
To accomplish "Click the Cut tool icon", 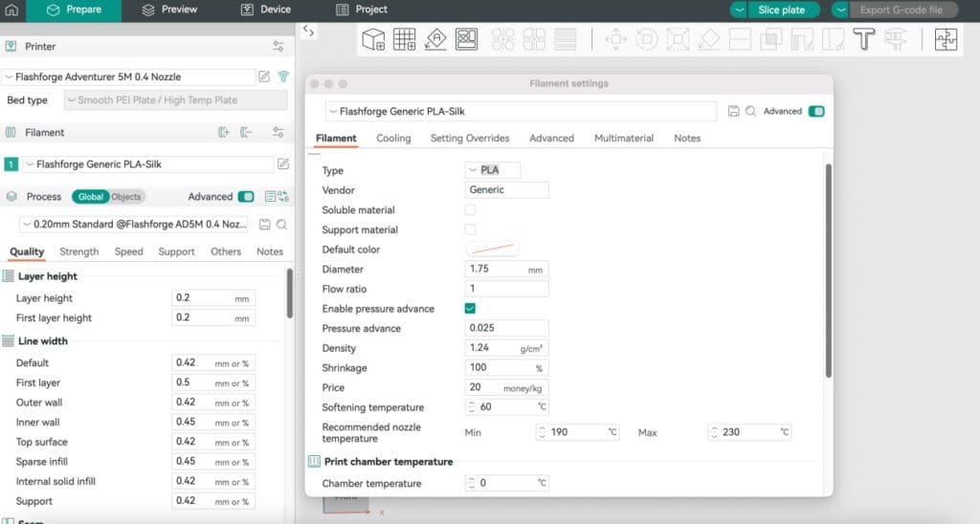I will [740, 39].
